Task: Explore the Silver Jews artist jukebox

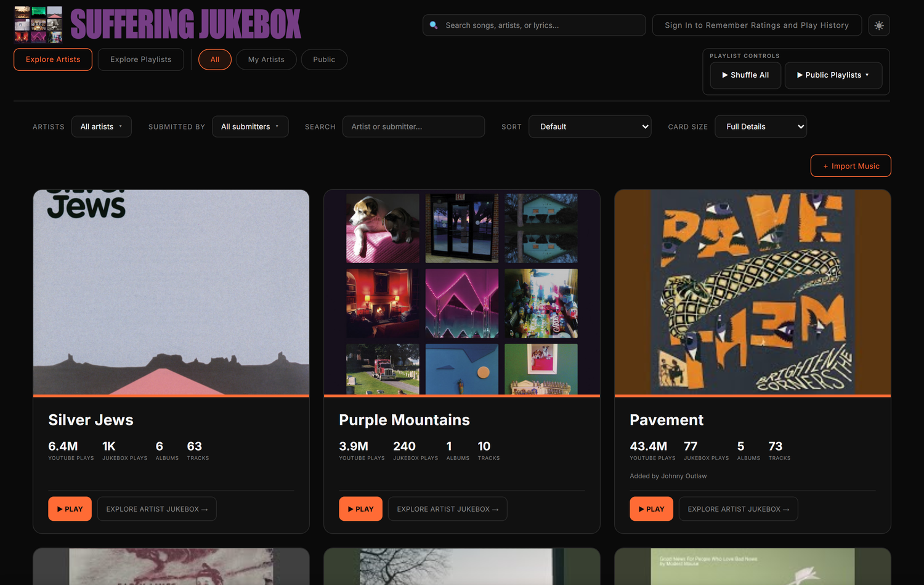Action: [x=157, y=509]
